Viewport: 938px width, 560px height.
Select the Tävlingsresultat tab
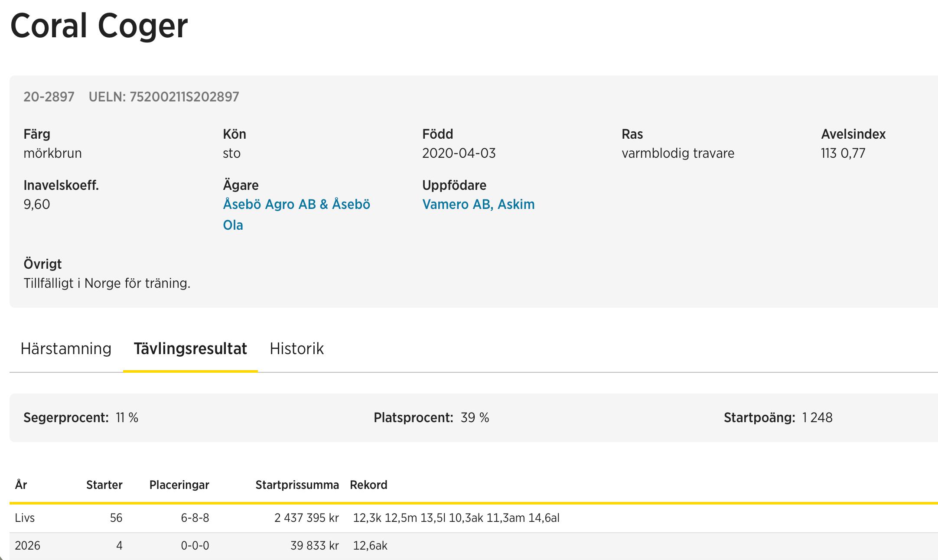tap(190, 348)
